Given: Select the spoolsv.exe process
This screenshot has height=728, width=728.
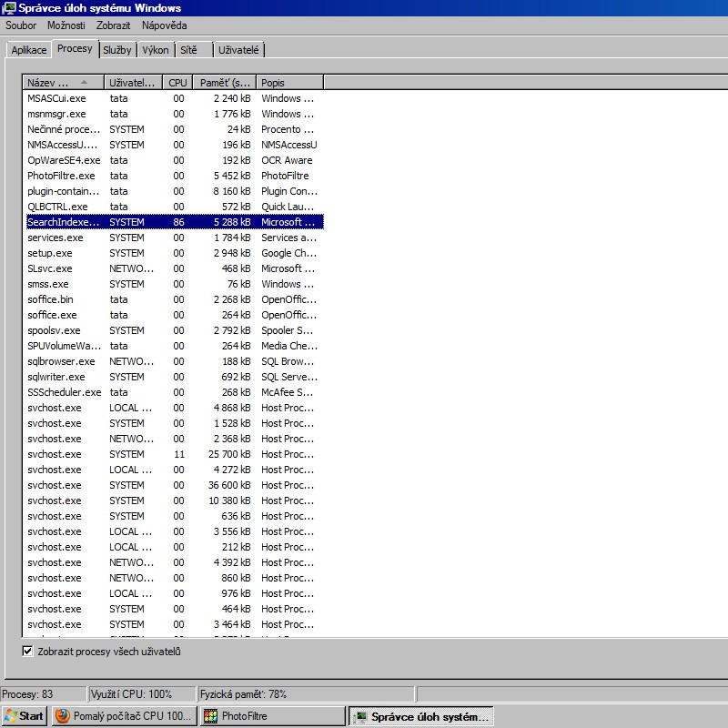Looking at the screenshot, I should point(175,330).
